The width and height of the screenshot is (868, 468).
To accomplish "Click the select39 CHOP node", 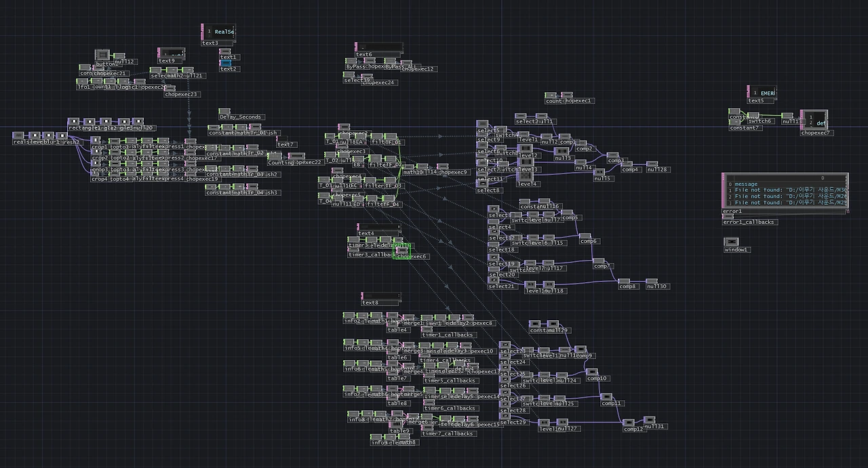I will [347, 75].
